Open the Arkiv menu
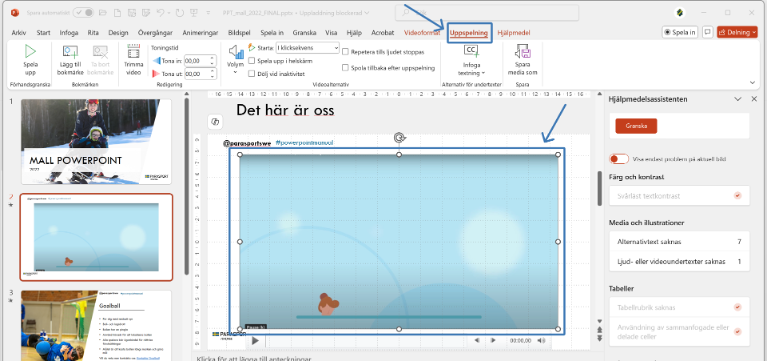The width and height of the screenshot is (768, 362). (x=19, y=33)
